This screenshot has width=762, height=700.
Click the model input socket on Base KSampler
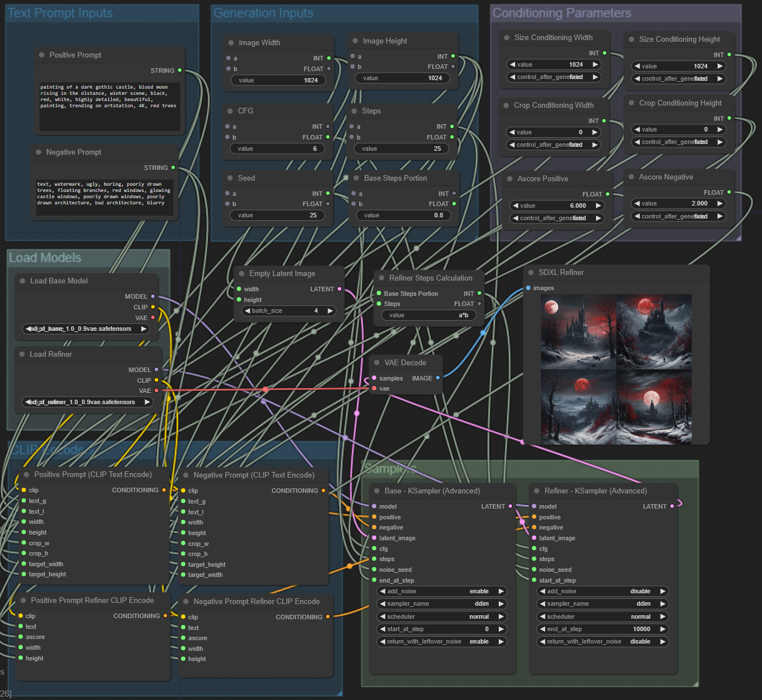click(374, 506)
